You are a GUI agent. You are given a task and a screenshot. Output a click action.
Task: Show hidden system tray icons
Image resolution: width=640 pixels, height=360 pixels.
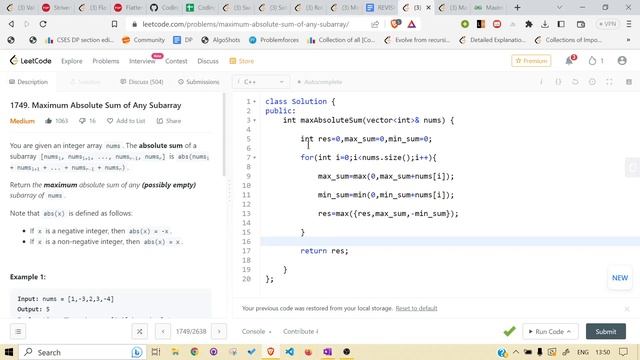tap(516, 352)
